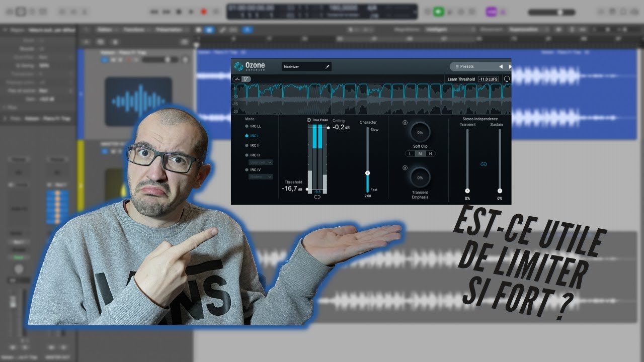Click the Logic record button
The image size is (644, 362).
(204, 11)
